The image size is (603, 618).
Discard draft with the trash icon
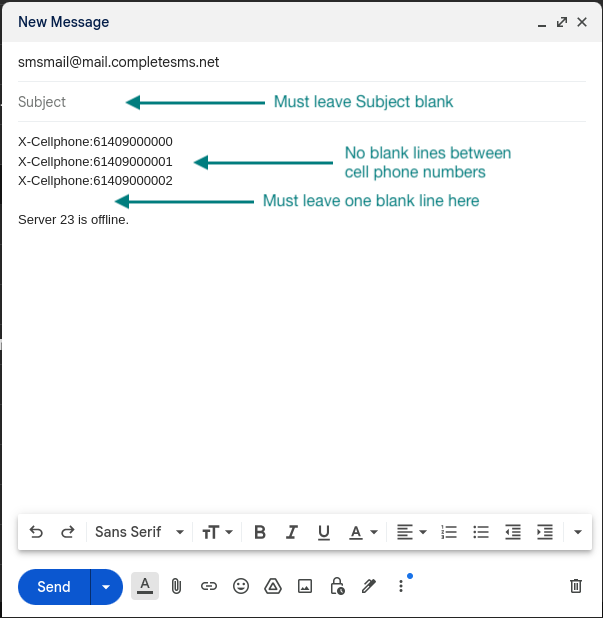(x=576, y=586)
